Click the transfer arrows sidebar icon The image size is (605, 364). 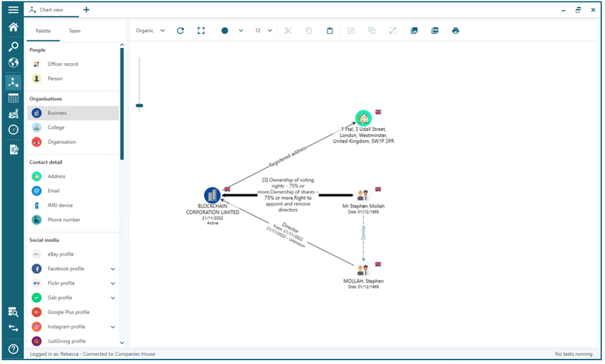point(13,328)
